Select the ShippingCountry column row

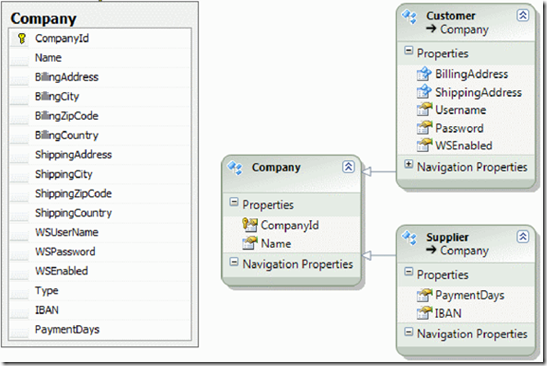(100, 213)
